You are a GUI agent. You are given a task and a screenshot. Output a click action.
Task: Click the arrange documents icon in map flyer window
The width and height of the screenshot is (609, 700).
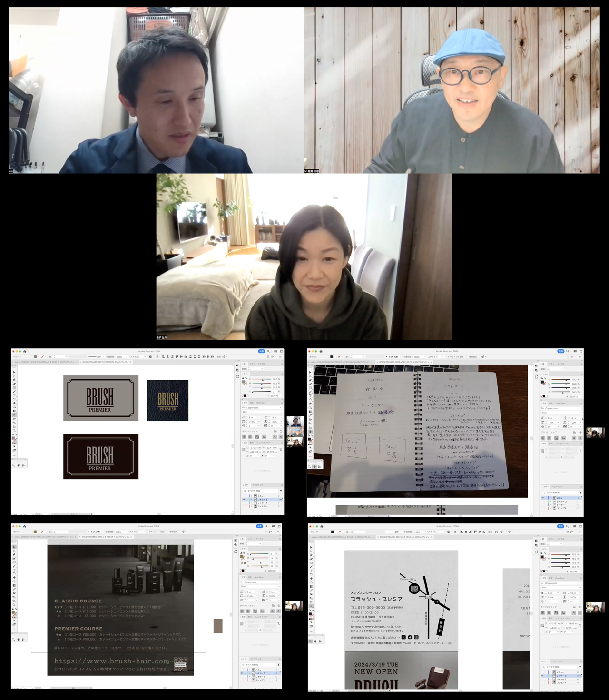coord(575,526)
